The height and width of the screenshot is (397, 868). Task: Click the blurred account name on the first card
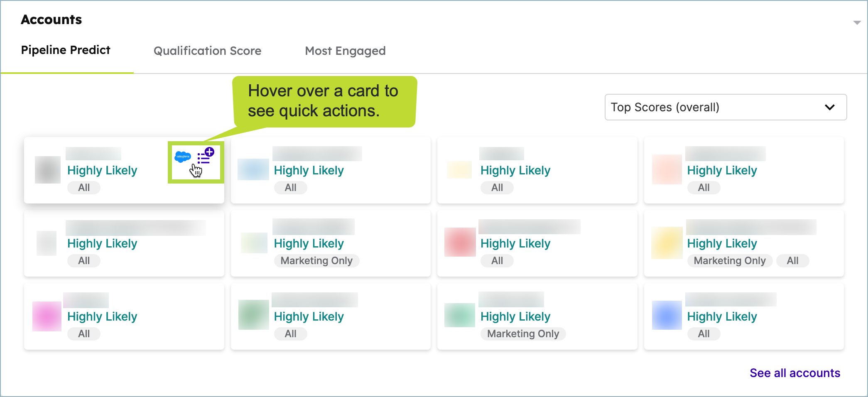(x=93, y=153)
